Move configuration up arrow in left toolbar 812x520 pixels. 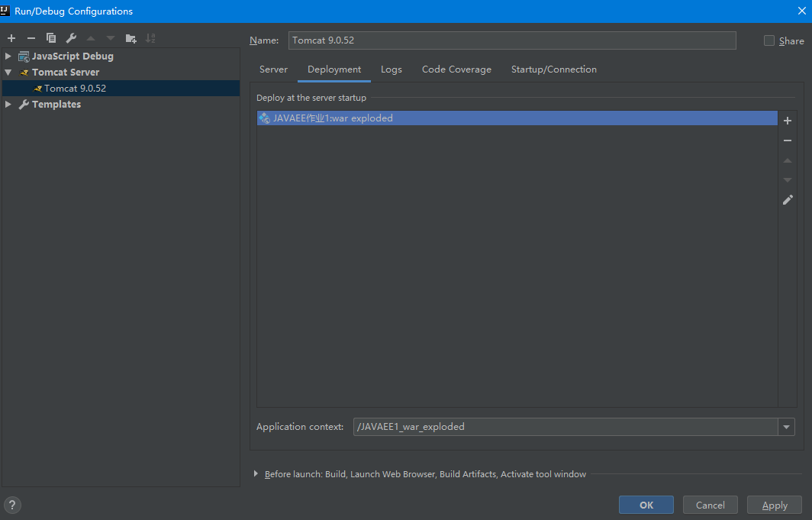pyautogui.click(x=91, y=38)
